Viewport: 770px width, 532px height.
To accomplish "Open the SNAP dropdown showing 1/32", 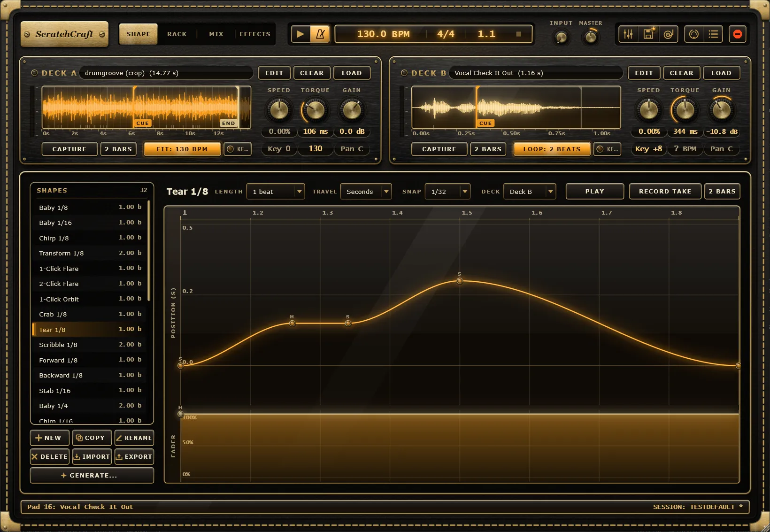I will pos(447,192).
